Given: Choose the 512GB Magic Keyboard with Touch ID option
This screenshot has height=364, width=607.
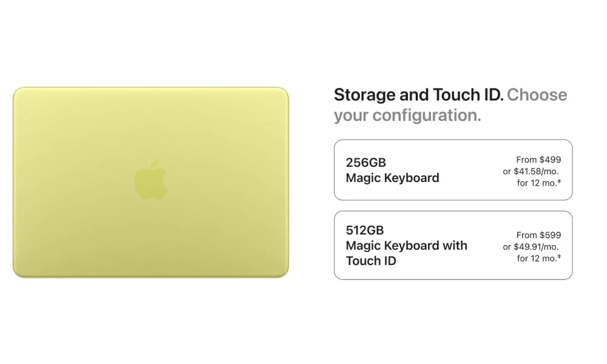Looking at the screenshot, I should coord(453,245).
